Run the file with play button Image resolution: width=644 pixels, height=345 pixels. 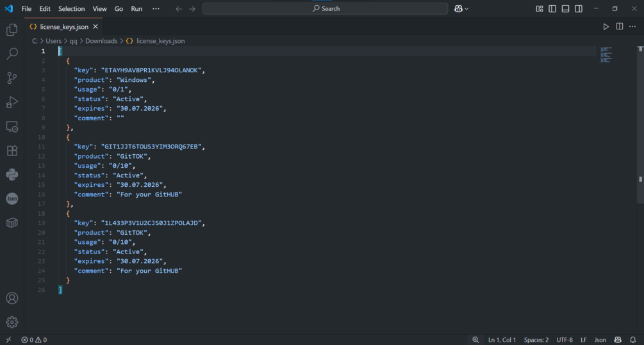click(x=606, y=27)
